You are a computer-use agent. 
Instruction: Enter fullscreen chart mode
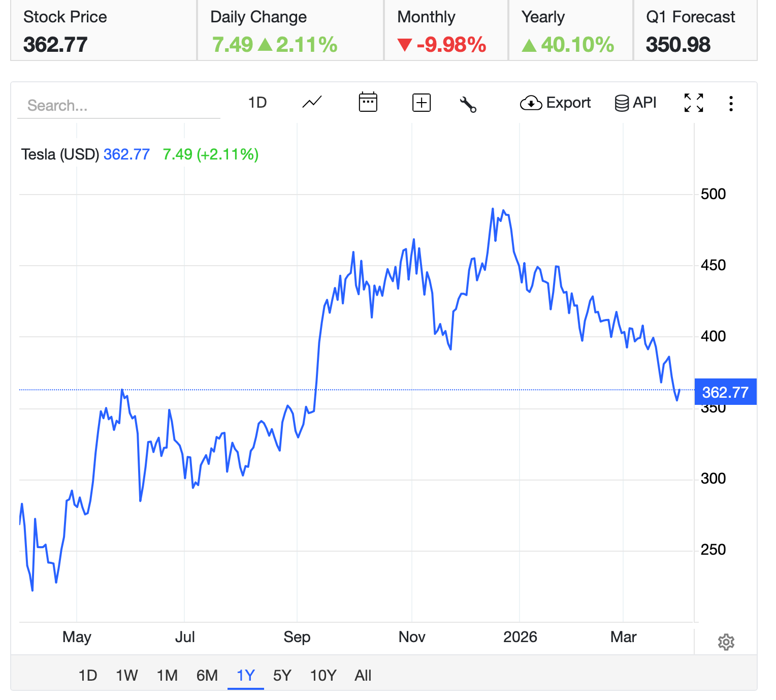[693, 103]
